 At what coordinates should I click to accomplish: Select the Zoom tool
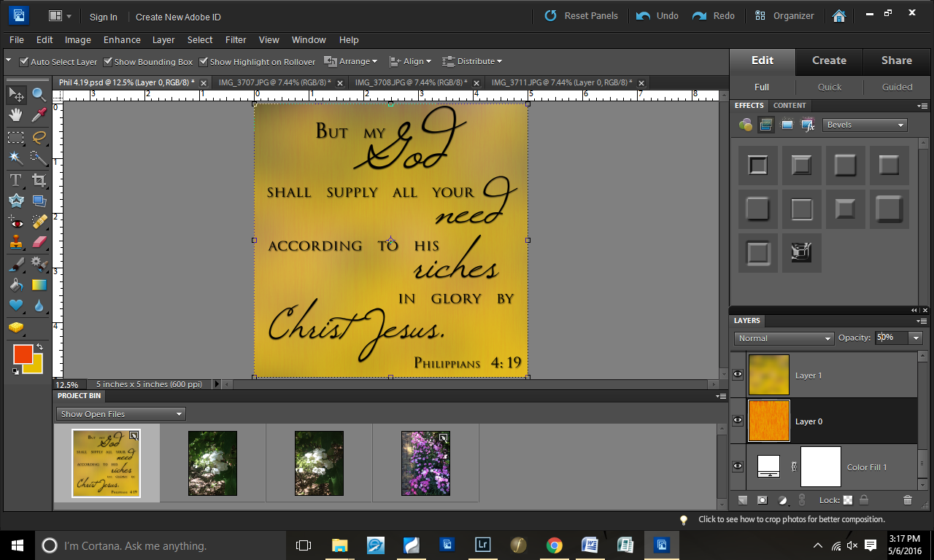(39, 95)
